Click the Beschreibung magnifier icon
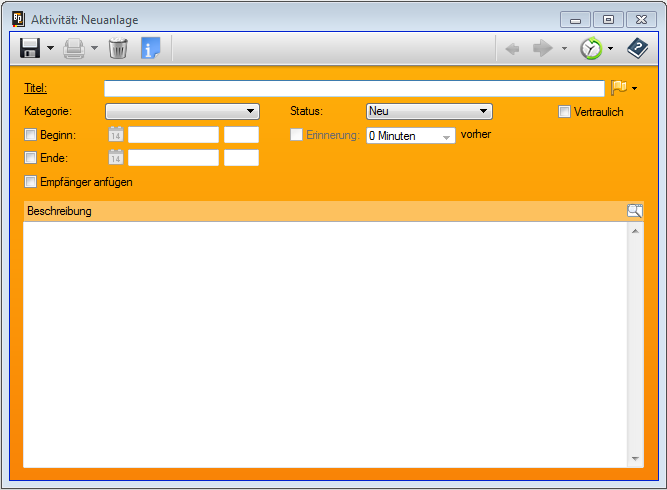The image size is (667, 490). click(634, 211)
